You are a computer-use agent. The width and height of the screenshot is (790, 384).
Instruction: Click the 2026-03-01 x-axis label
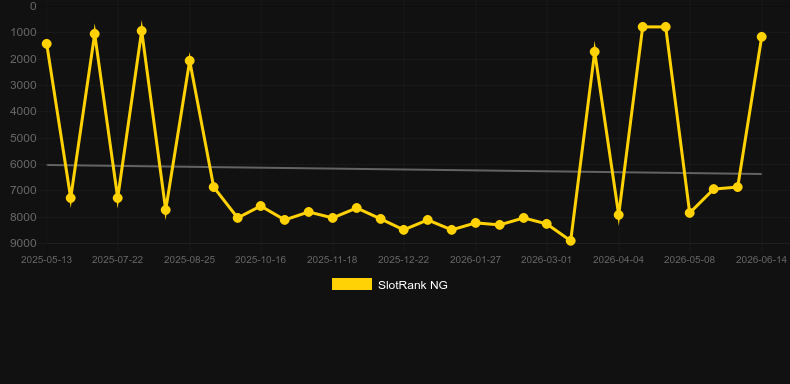pos(546,260)
